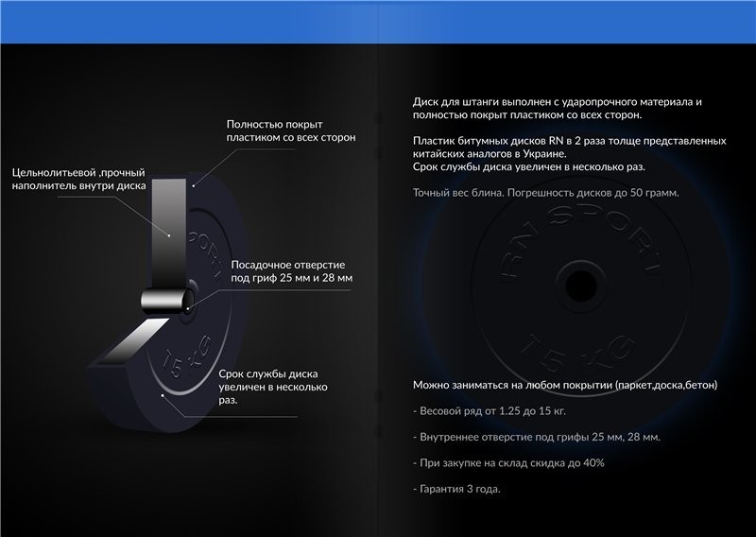
Task: Click the 'скидка до 40%' bullet line
Action: click(508, 462)
